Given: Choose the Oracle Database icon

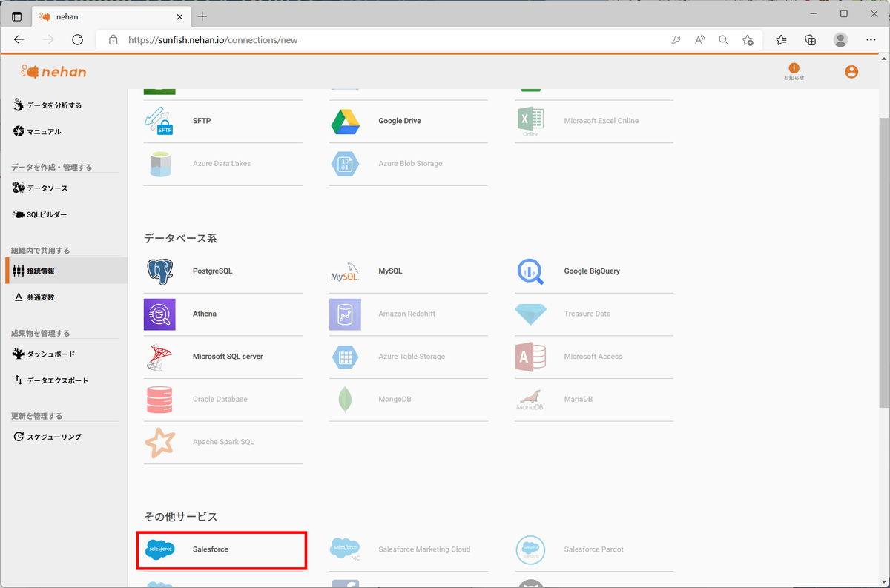Looking at the screenshot, I should (x=159, y=400).
